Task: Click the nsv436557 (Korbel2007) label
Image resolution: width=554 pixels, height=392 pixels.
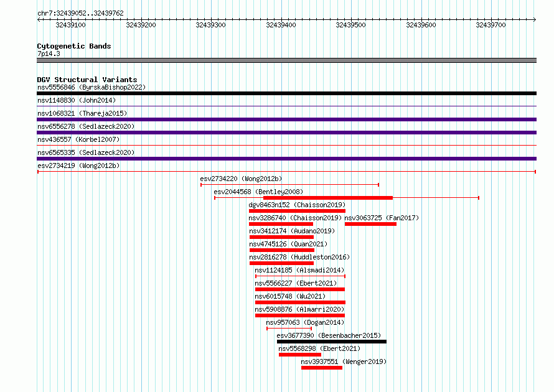Action: [x=78, y=139]
